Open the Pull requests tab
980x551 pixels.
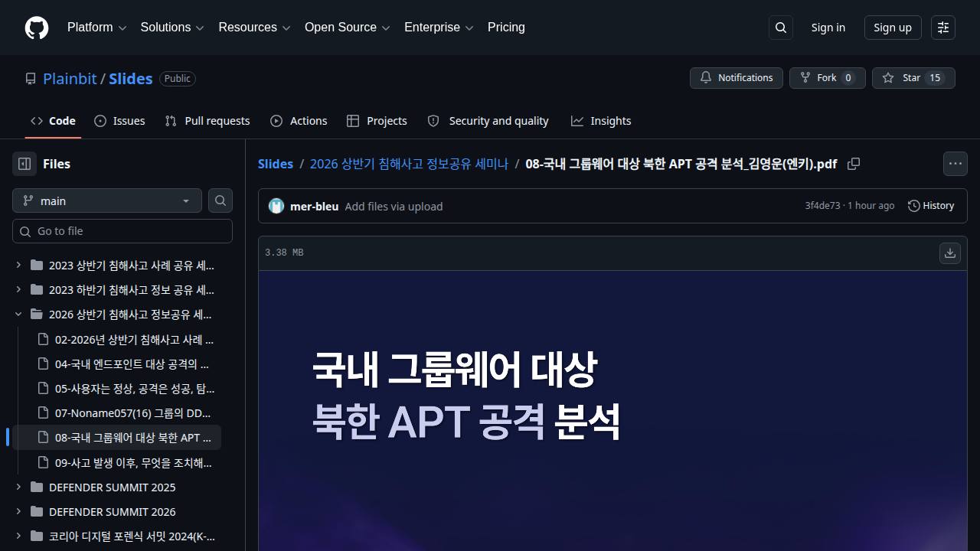(207, 121)
